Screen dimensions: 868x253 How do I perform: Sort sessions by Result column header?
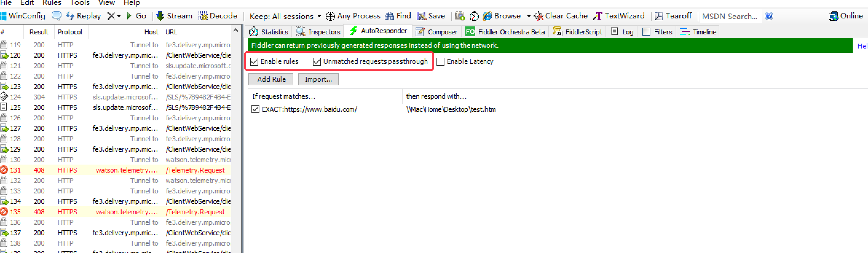coord(39,32)
